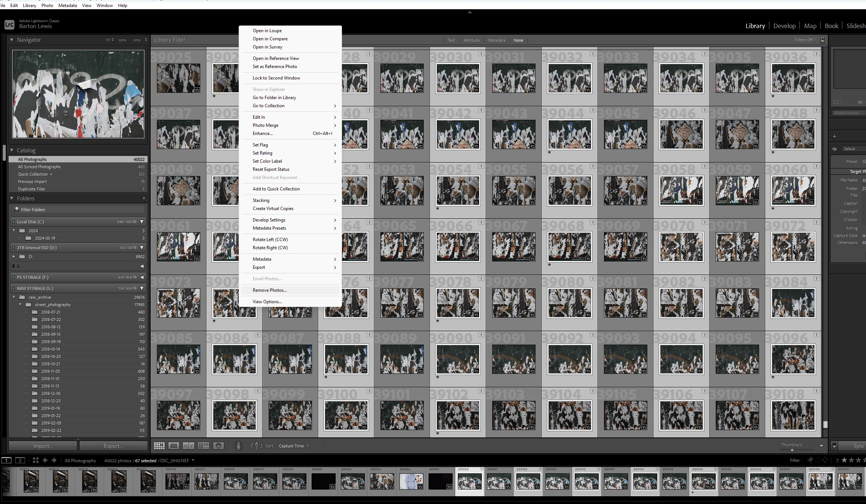The width and height of the screenshot is (866, 504).
Task: Collapse the raw_archive folder tree
Action: coord(14,297)
